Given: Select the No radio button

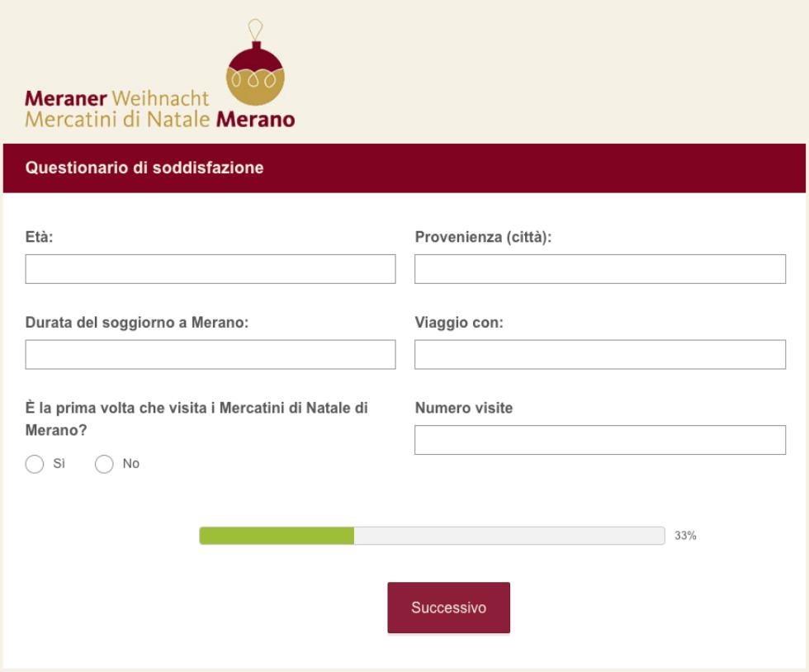Looking at the screenshot, I should 104,463.
